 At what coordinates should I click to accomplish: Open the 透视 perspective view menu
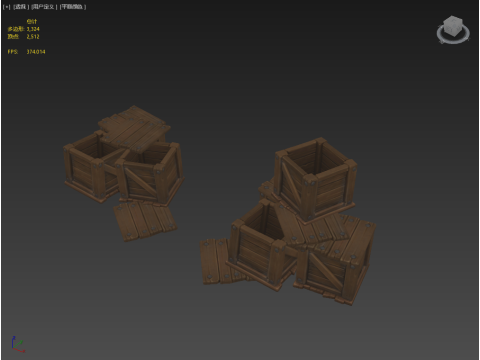tap(21, 7)
